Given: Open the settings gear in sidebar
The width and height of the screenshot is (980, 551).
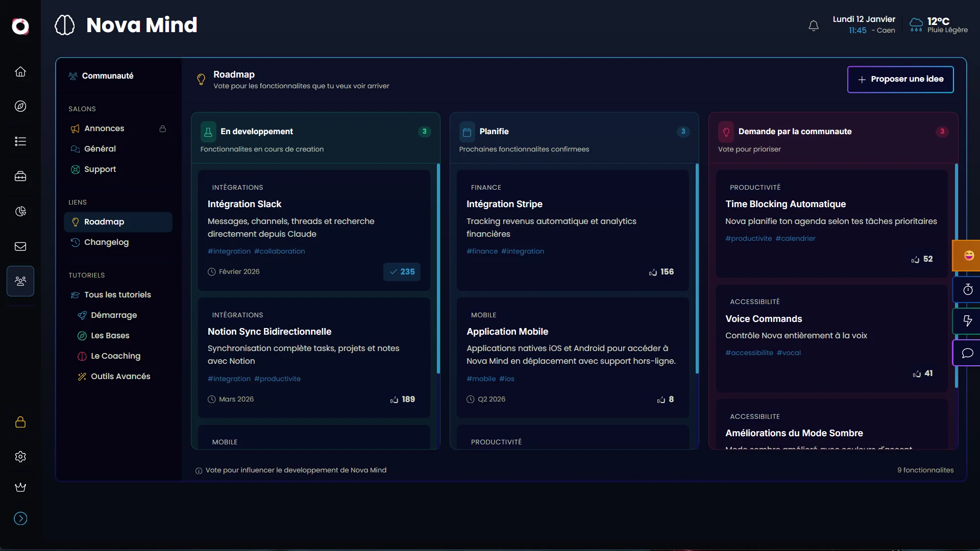Looking at the screenshot, I should click(20, 457).
